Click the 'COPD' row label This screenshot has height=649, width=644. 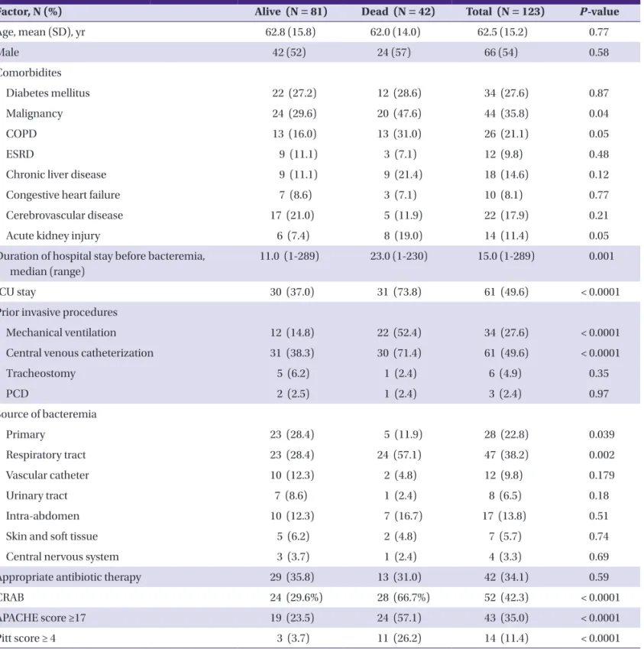coord(21,134)
